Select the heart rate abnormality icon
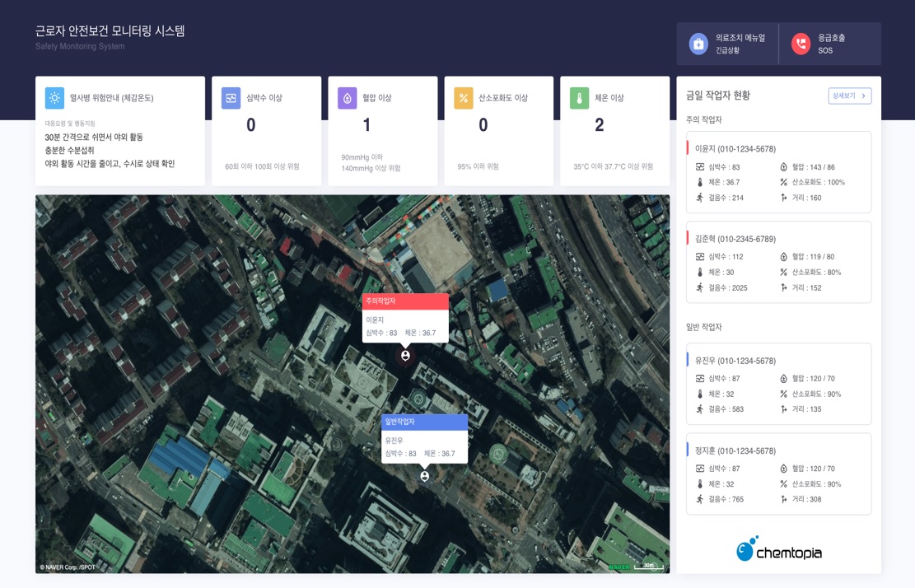Viewport: 915px width, 588px height. [231, 98]
